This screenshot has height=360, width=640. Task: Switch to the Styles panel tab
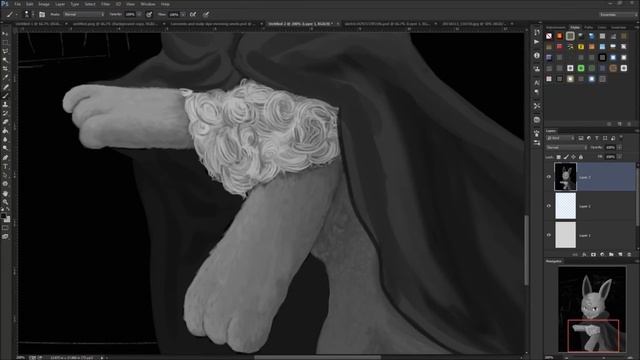[x=575, y=27]
